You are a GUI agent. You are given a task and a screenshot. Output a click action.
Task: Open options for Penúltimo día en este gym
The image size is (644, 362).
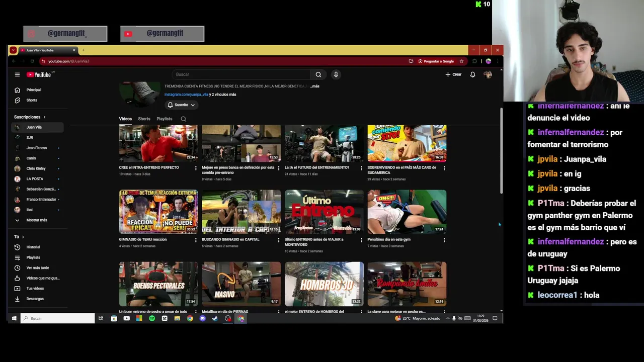444,240
